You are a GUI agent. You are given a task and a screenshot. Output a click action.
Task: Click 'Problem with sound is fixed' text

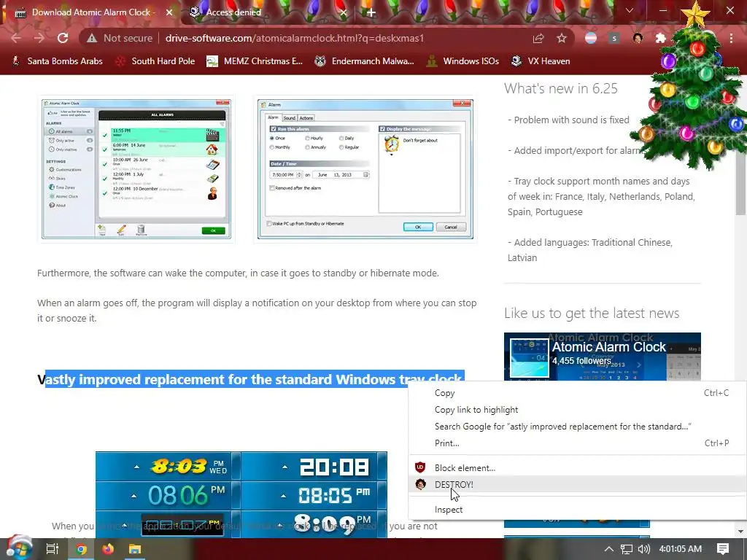click(571, 120)
